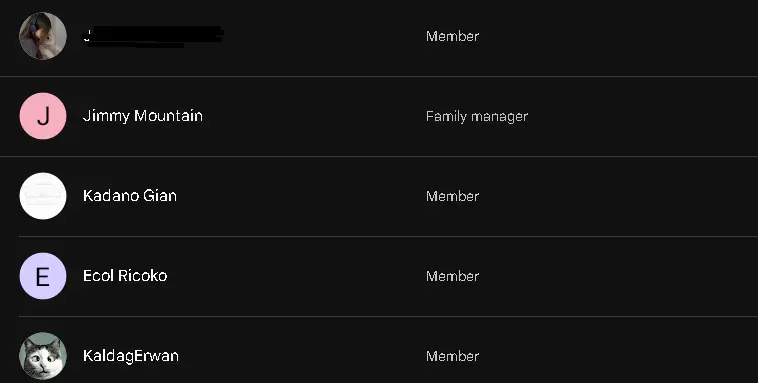
Task: Click Ecol Ricoko's purple E avatar
Action: point(43,276)
